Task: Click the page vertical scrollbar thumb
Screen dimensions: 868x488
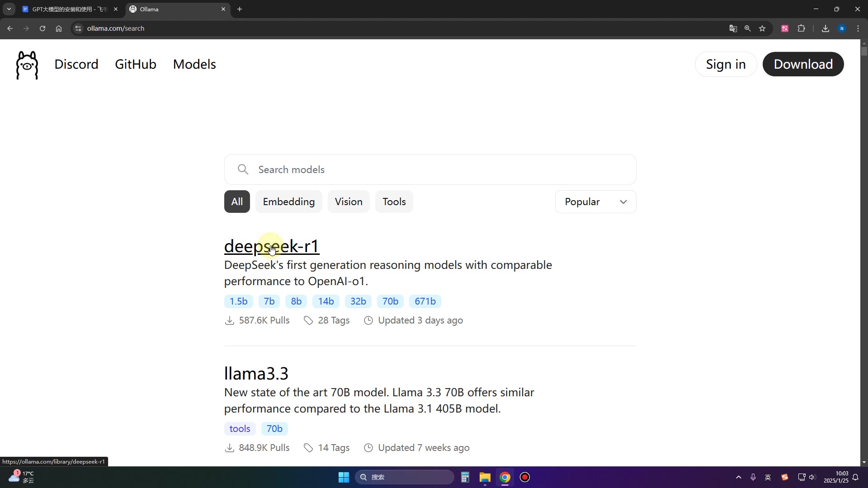Action: [864, 52]
